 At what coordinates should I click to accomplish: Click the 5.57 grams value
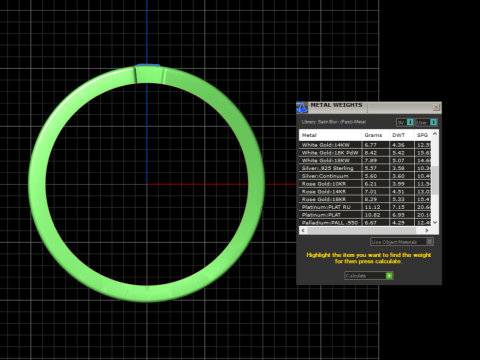[x=370, y=168]
